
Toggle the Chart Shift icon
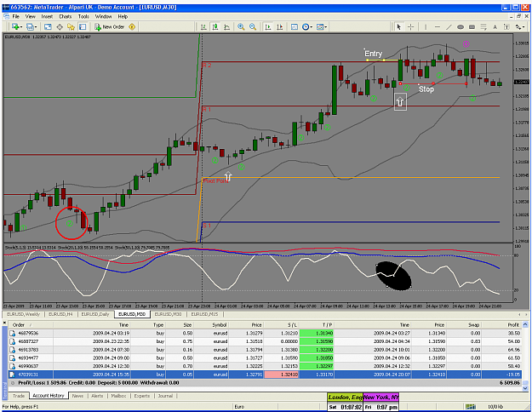tap(279, 26)
